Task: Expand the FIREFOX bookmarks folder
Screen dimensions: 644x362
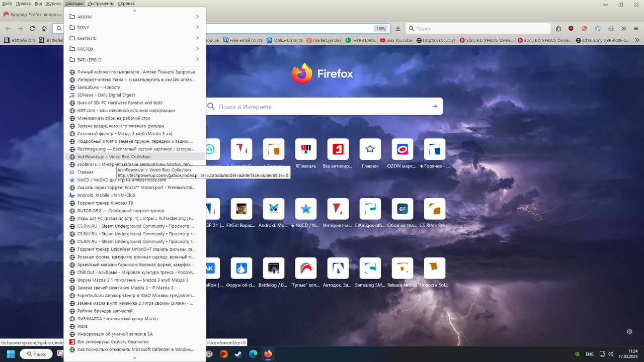Action: [135, 49]
